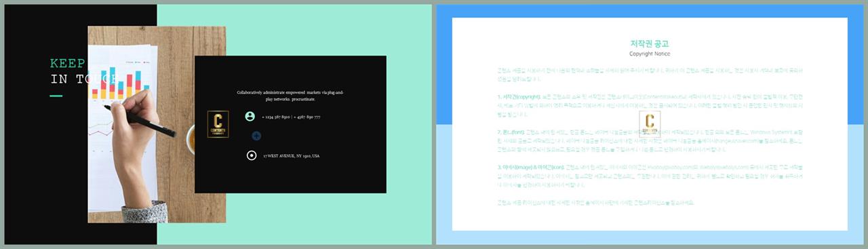Click the KEEP heading text on left slide
The height and width of the screenshot is (249, 868).
[68, 64]
